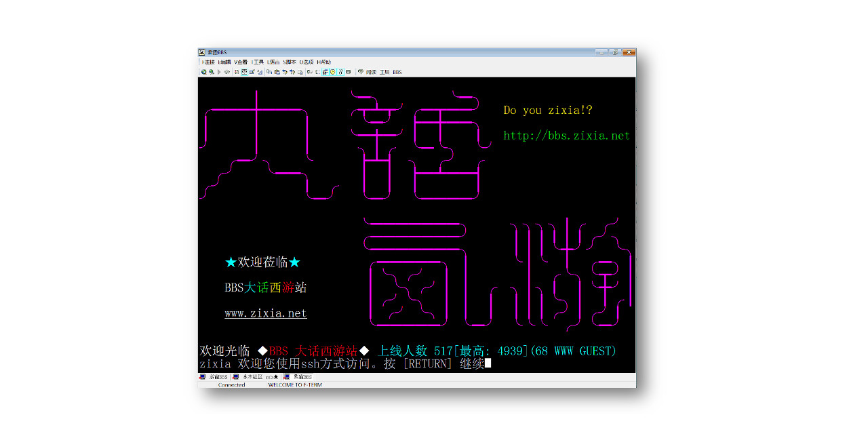Click the ★欢迎莅临★ welcome text
Screen dimensions: 868x434
coord(262,262)
